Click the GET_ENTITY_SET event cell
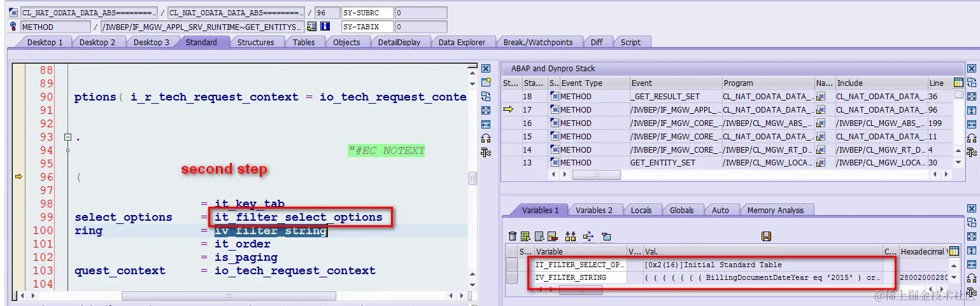The image size is (980, 306). click(x=675, y=162)
